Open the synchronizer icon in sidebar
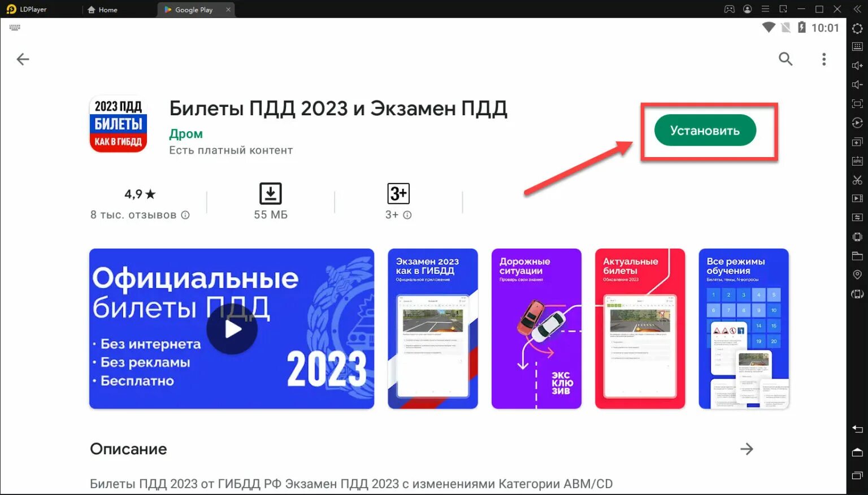The height and width of the screenshot is (495, 868). 857,218
